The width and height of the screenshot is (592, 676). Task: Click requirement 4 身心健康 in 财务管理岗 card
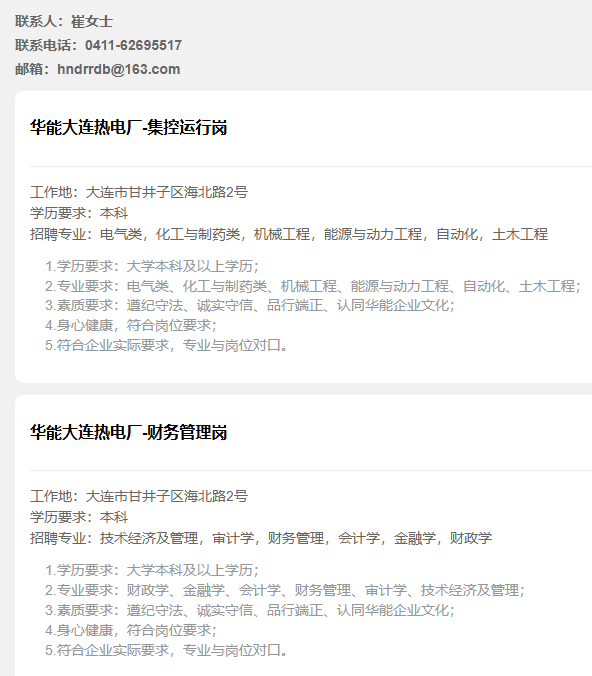[x=131, y=630]
